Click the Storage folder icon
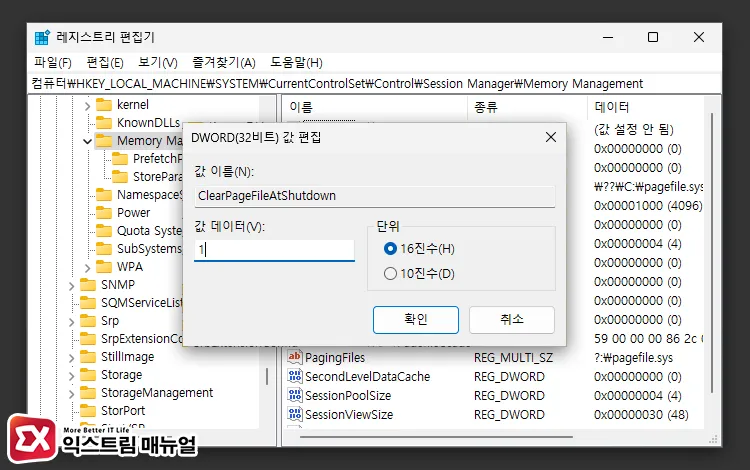This screenshot has width=750, height=470. point(88,375)
